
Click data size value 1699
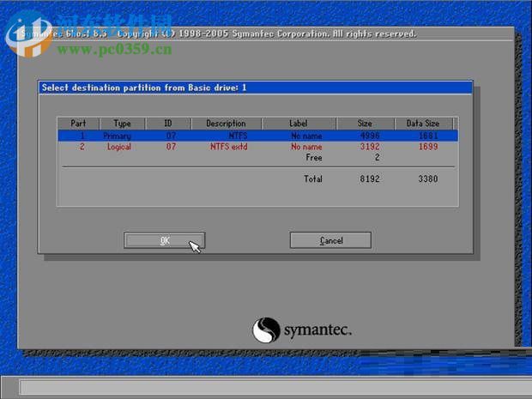pos(428,147)
